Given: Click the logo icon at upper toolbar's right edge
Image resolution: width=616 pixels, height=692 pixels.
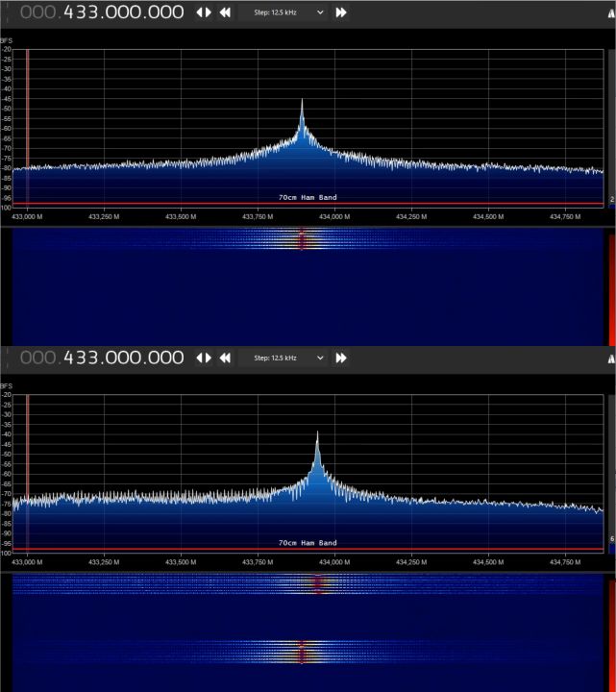Looking at the screenshot, I should coord(609,12).
